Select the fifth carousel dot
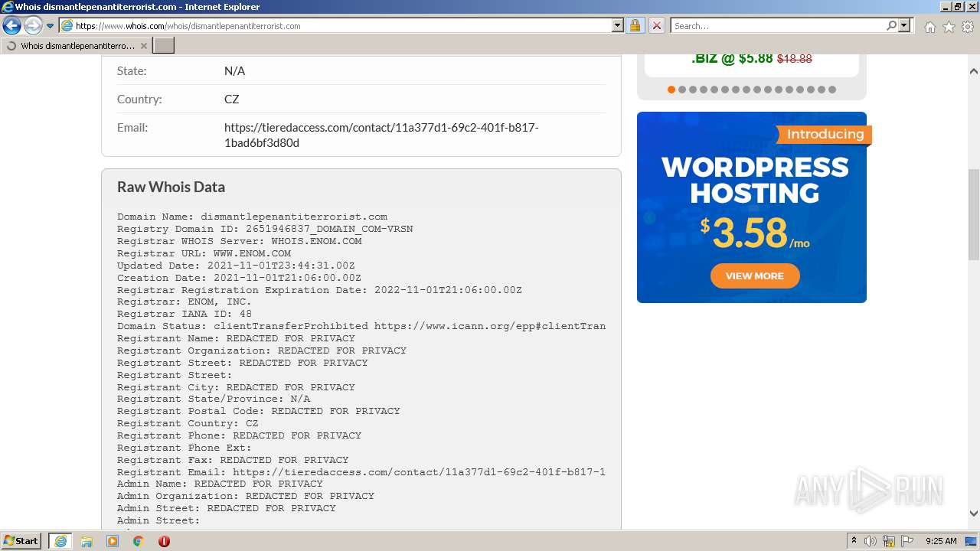Viewport: 980px width, 551px height. click(x=714, y=90)
